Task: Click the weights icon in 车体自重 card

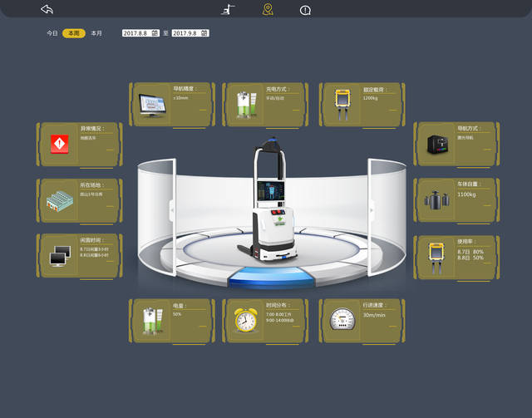Action: [x=436, y=200]
